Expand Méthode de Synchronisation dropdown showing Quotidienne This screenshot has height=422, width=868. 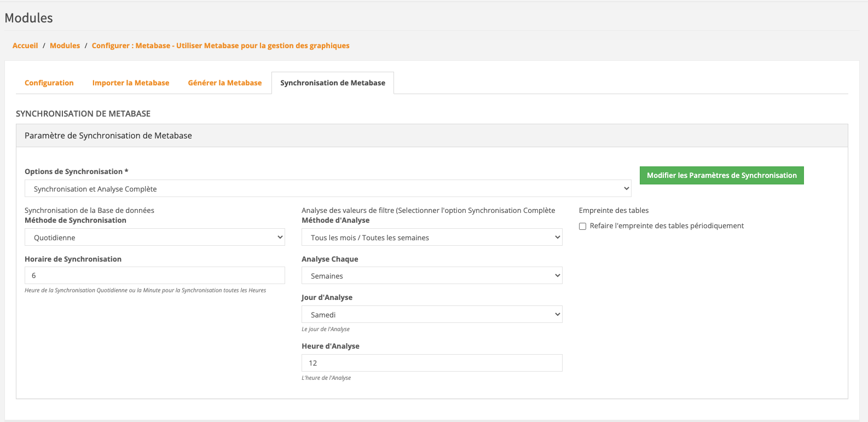(155, 237)
